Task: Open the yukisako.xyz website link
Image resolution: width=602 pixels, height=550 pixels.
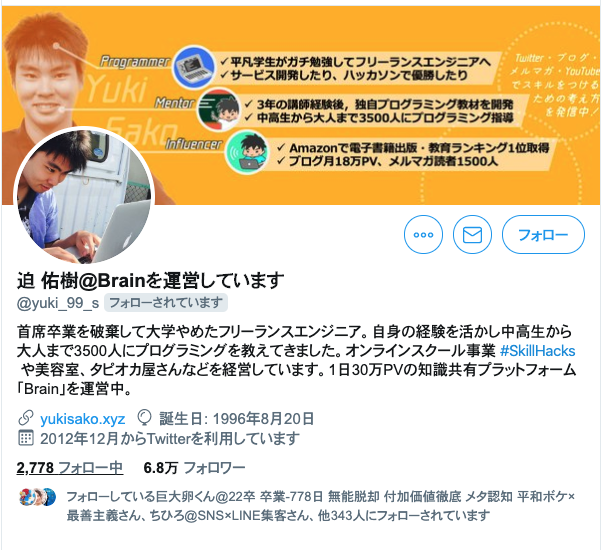Action: click(83, 419)
